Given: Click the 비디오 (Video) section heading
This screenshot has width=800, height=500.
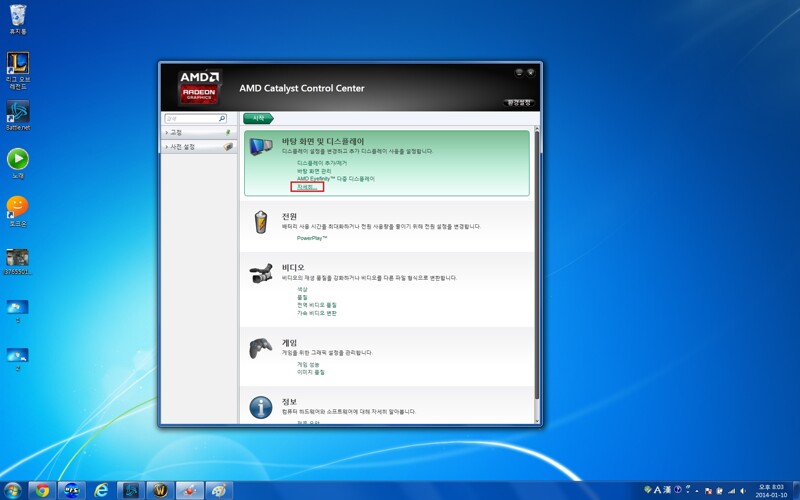Looking at the screenshot, I should coord(293,267).
